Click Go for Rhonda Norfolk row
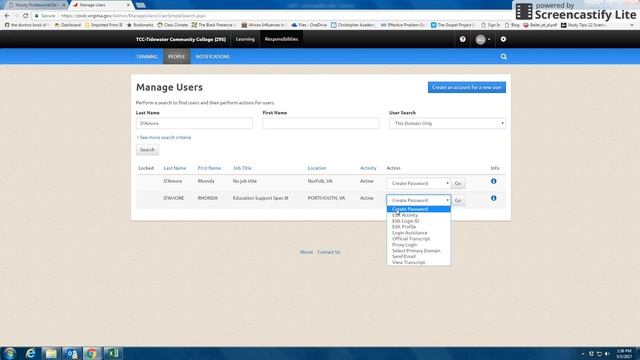 point(458,183)
